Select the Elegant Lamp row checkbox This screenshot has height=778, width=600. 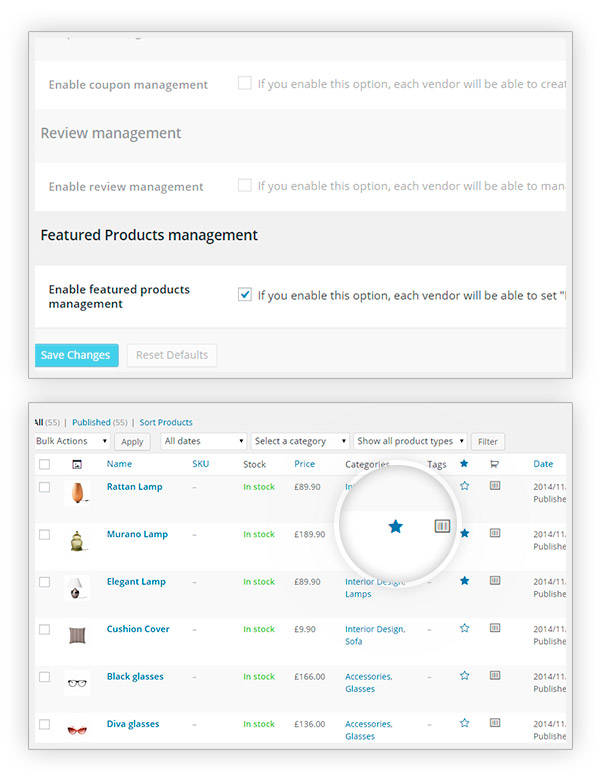pyautogui.click(x=45, y=582)
